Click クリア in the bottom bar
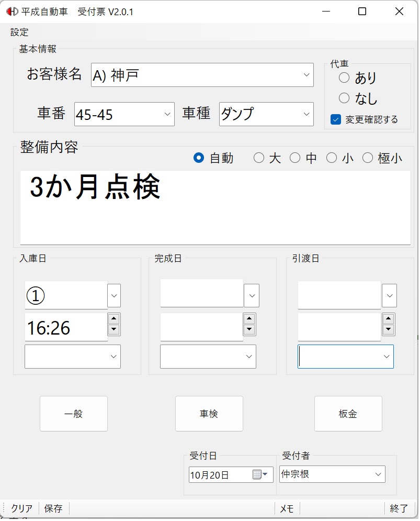Viewport: 420px width, 521px height. [21, 508]
